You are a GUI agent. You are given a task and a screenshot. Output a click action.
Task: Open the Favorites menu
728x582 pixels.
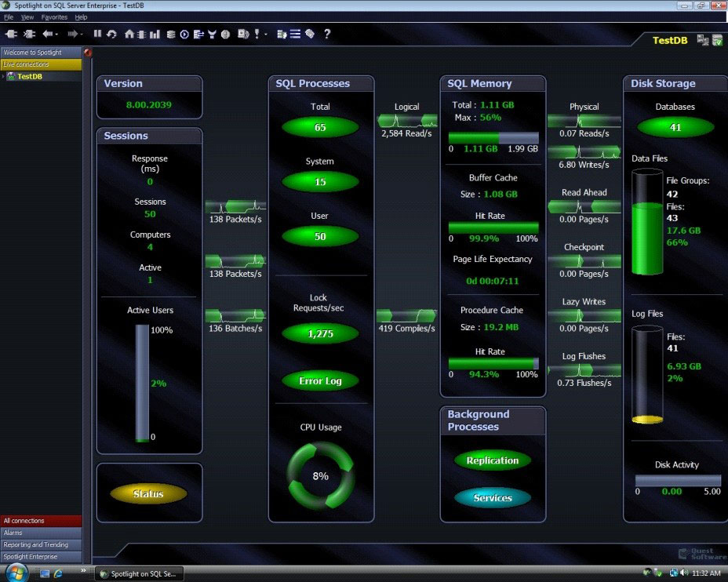click(54, 16)
